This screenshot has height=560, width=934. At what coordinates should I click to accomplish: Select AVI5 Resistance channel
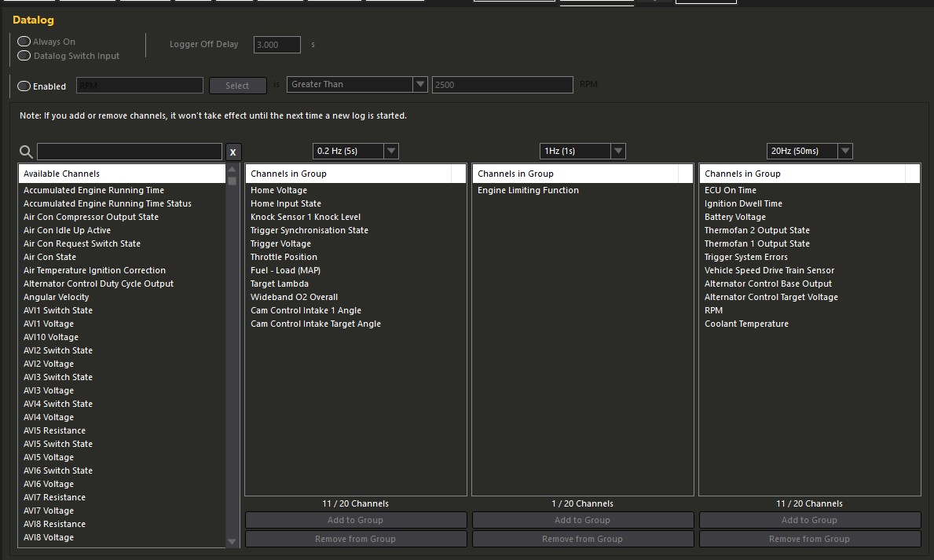54,430
